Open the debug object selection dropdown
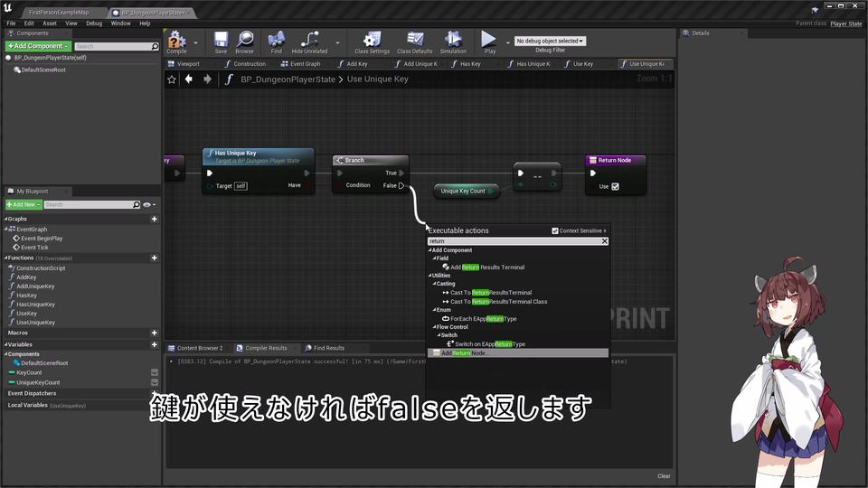The image size is (868, 488). pos(550,41)
